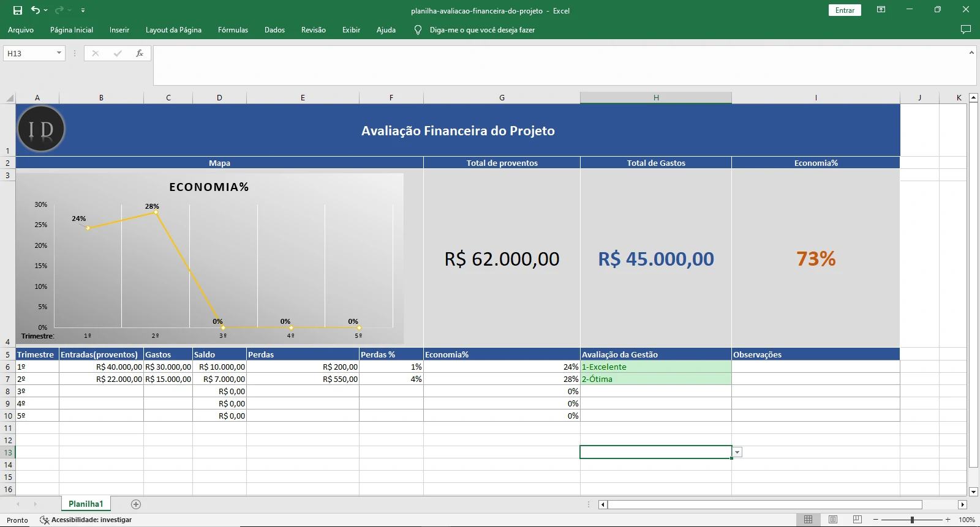Select the 2-Ótima evaluation cell

click(656, 379)
